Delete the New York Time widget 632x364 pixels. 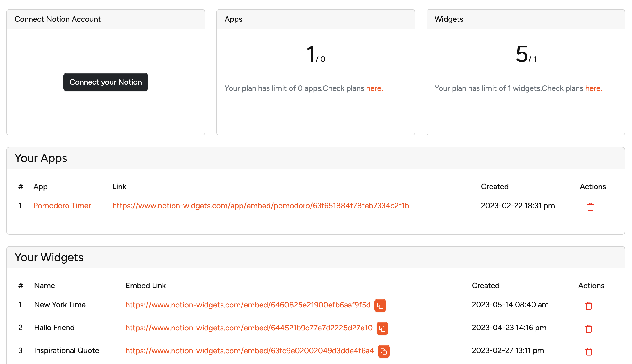589,306
